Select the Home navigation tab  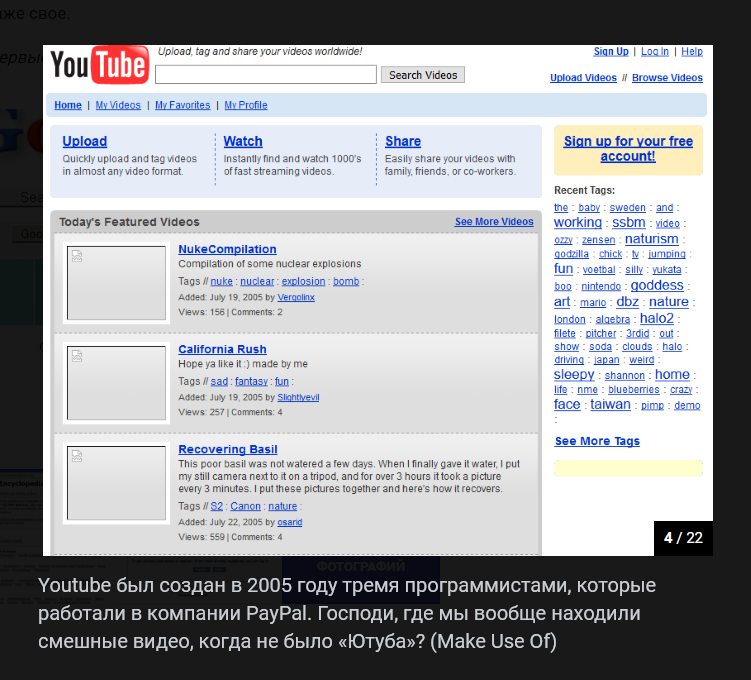[68, 105]
